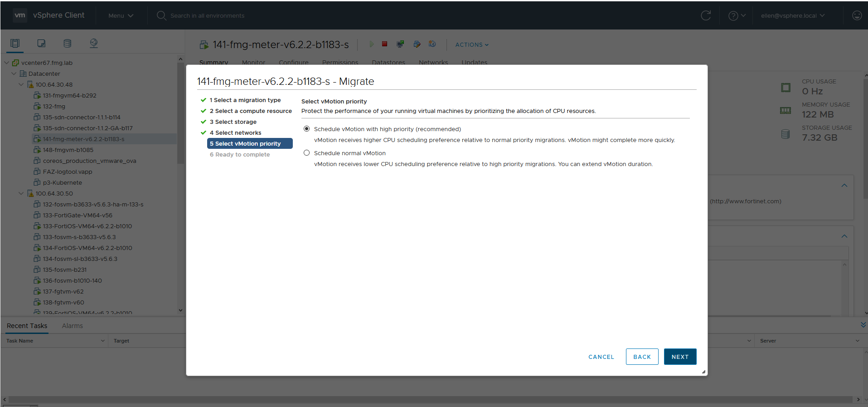The width and height of the screenshot is (868, 407).
Task: Open the help question mark menu
Action: [x=737, y=15]
